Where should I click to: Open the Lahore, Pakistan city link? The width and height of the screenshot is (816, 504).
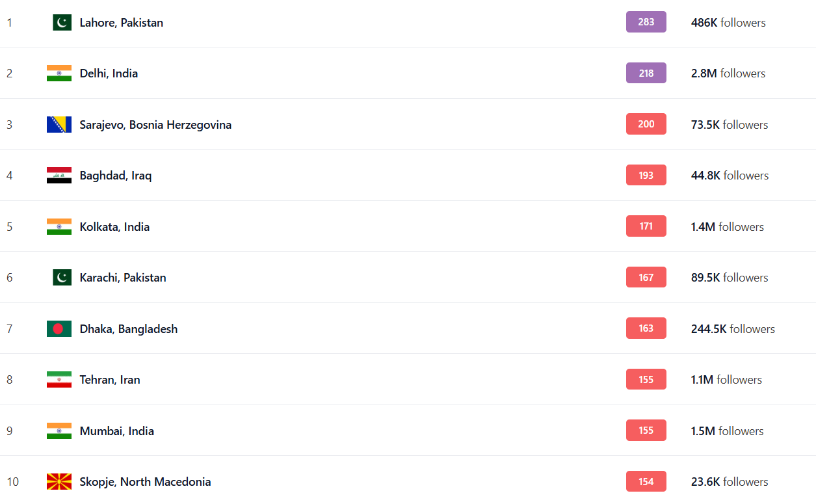pyautogui.click(x=121, y=23)
